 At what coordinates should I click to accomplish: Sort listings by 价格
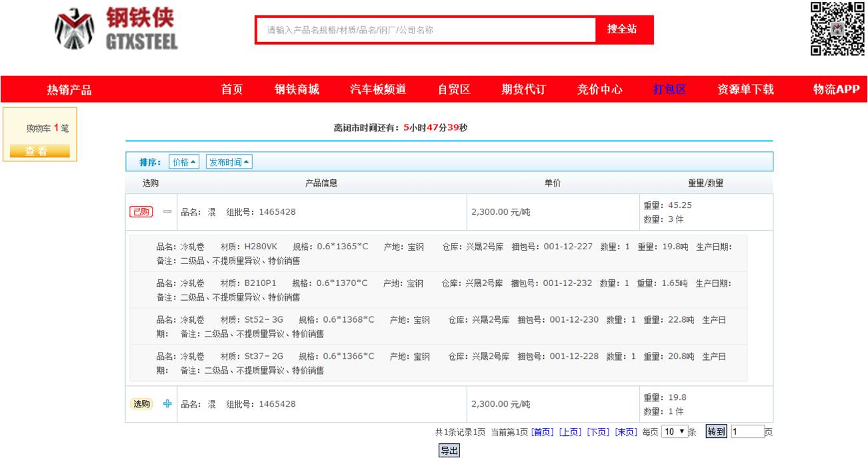184,162
